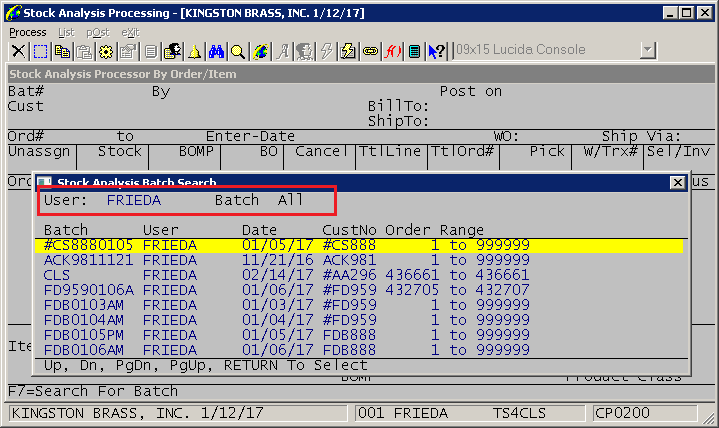
Task: Click status bar 001 FRIEDA TS4CLS panel
Action: pyautogui.click(x=470, y=413)
